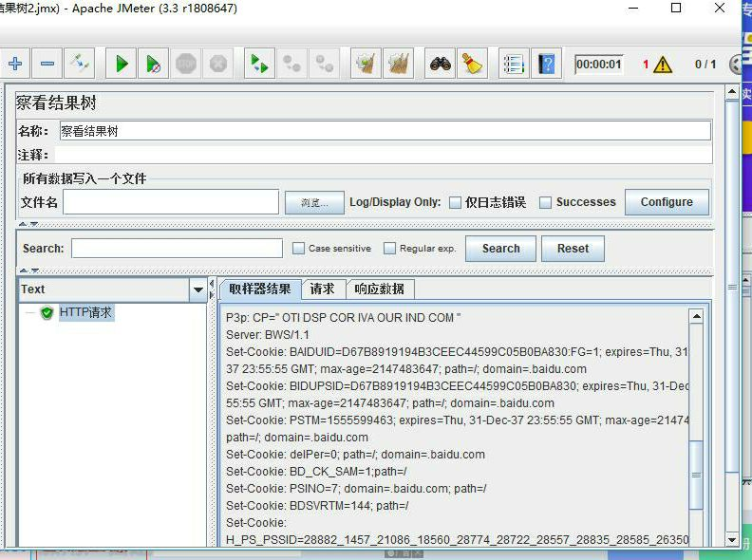Click Set-Cookie: BDSVRTM=144 line
The width and height of the screenshot is (752, 560).
coord(317,505)
